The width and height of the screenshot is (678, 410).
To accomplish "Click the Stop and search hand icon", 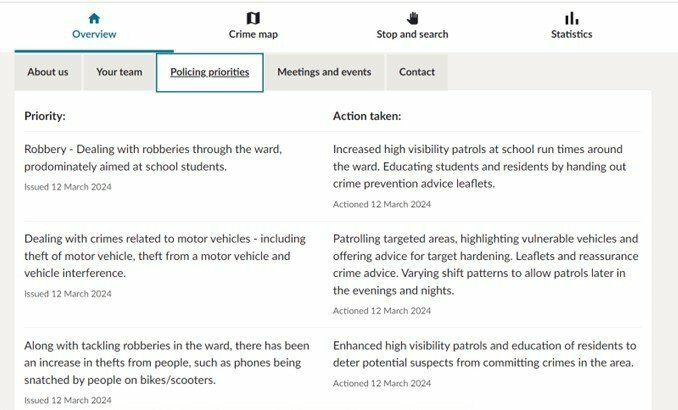I will 413,18.
